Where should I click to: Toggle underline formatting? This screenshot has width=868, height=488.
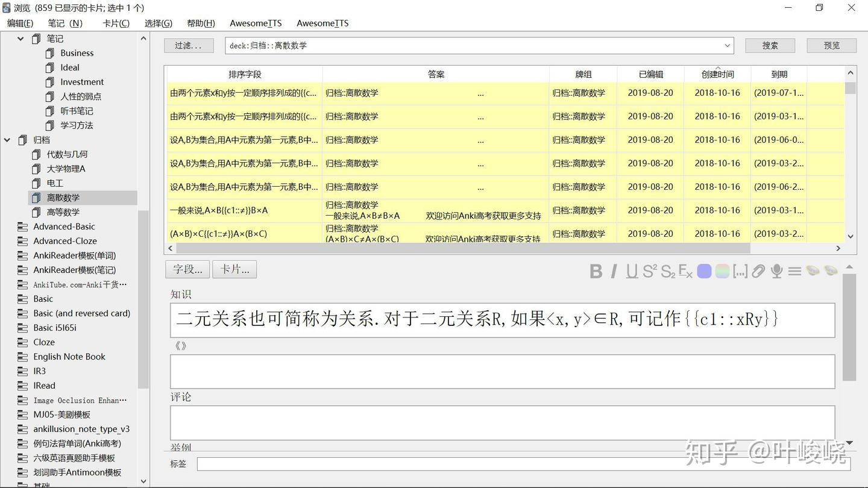tap(632, 272)
